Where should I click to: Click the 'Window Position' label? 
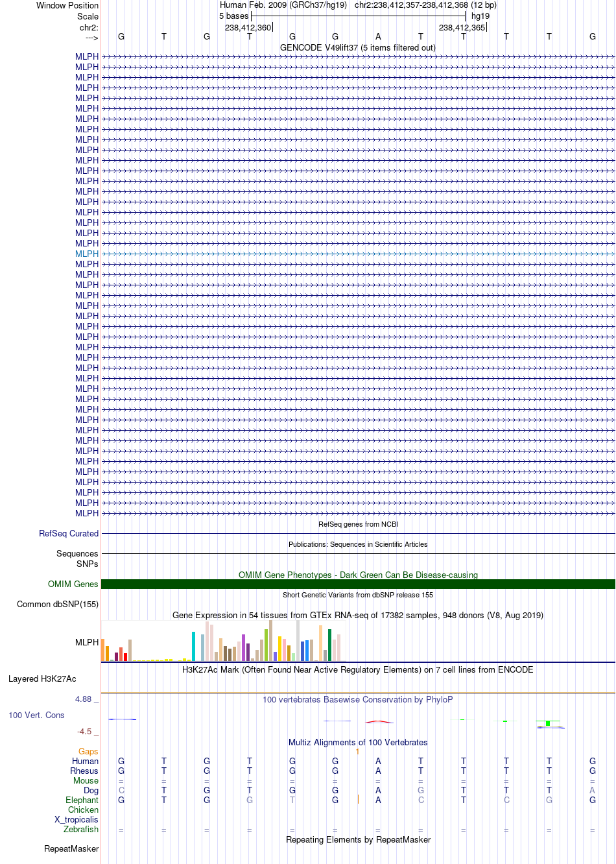click(x=67, y=5)
